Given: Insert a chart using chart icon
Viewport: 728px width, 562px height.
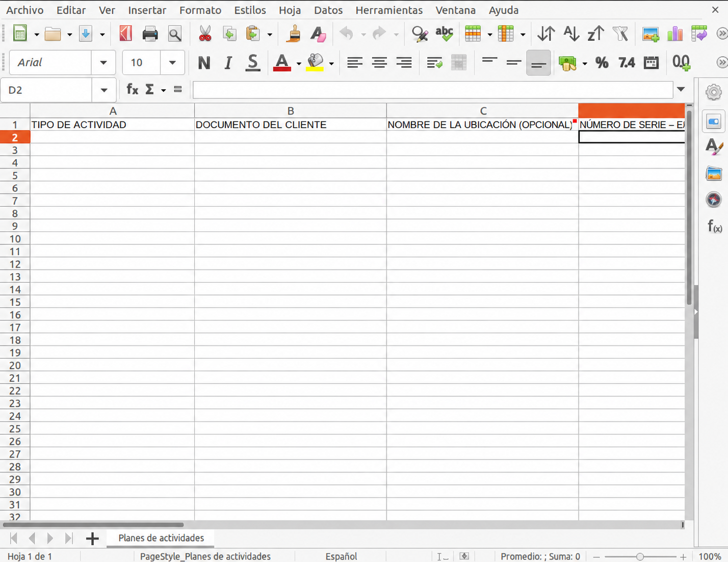Looking at the screenshot, I should pyautogui.click(x=674, y=34).
